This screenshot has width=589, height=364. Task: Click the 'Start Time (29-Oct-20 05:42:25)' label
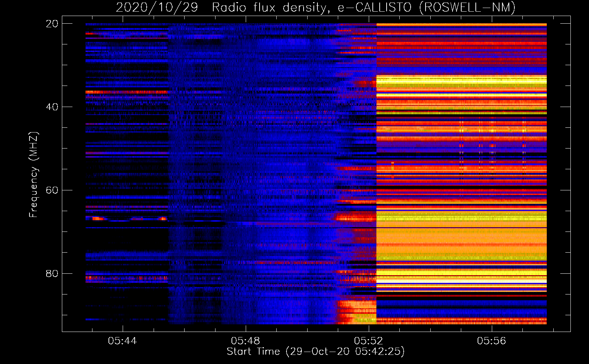point(316,352)
